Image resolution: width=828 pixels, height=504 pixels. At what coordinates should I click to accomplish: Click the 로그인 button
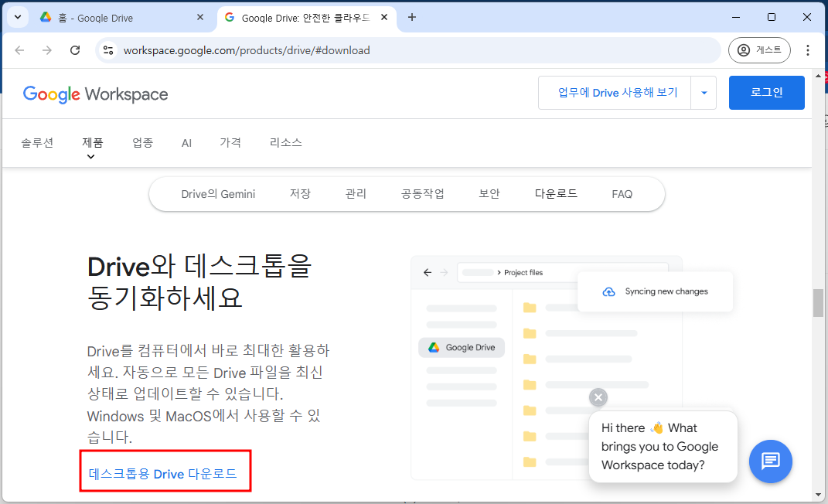pos(766,92)
